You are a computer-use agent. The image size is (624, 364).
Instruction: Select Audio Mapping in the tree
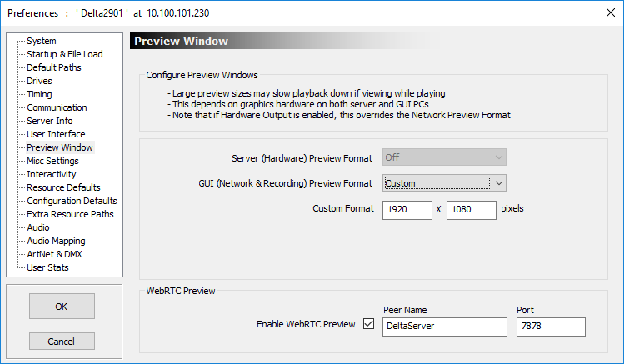pyautogui.click(x=56, y=241)
